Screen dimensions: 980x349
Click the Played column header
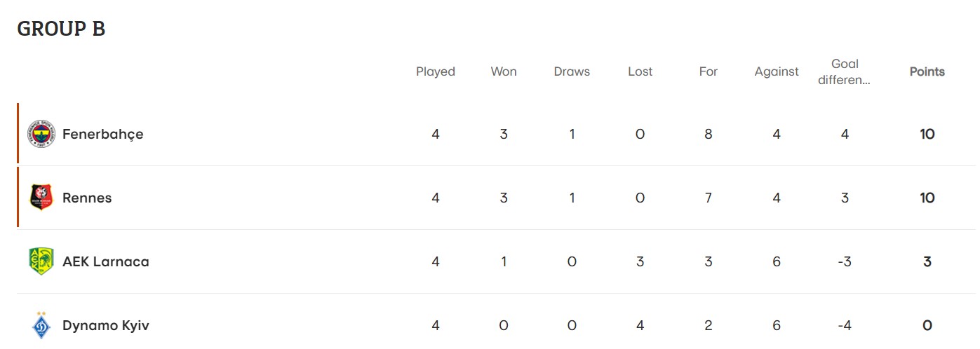click(436, 71)
